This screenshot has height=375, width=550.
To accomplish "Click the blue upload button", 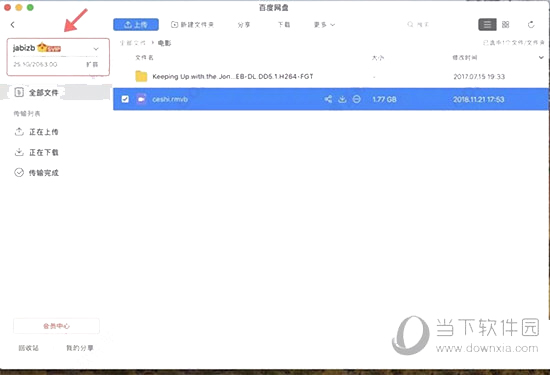I will point(136,25).
